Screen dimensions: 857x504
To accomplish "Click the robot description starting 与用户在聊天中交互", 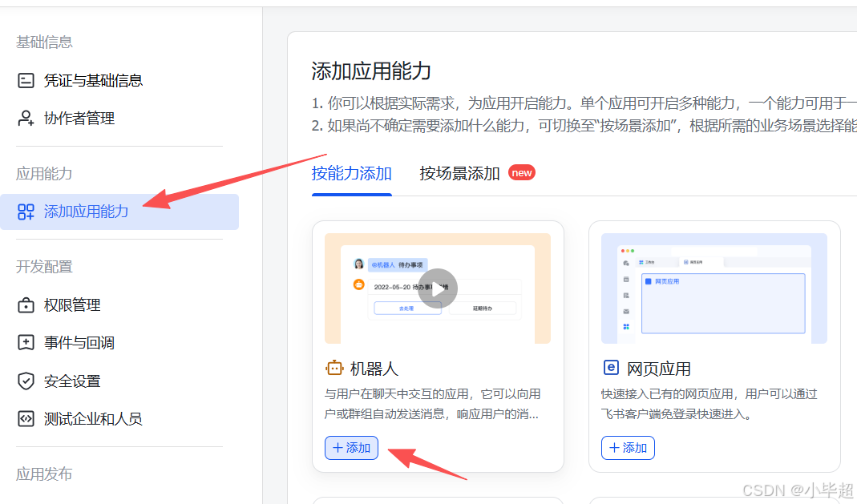I will pos(432,404).
